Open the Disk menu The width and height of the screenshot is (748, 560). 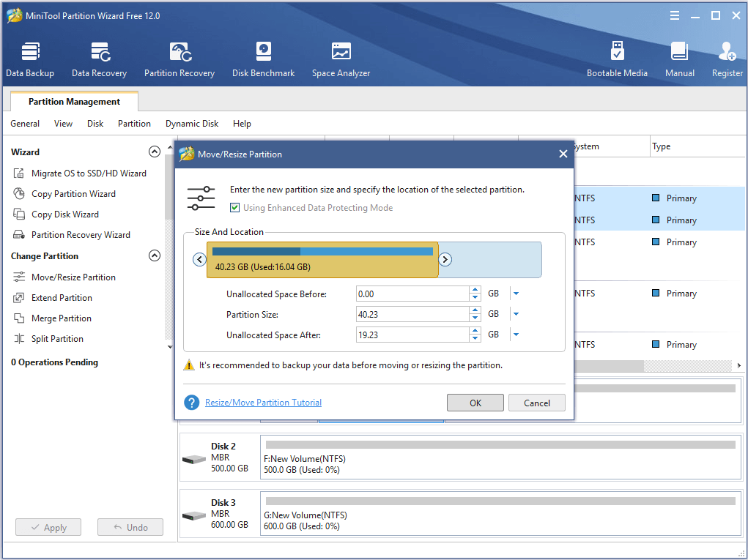coord(95,124)
